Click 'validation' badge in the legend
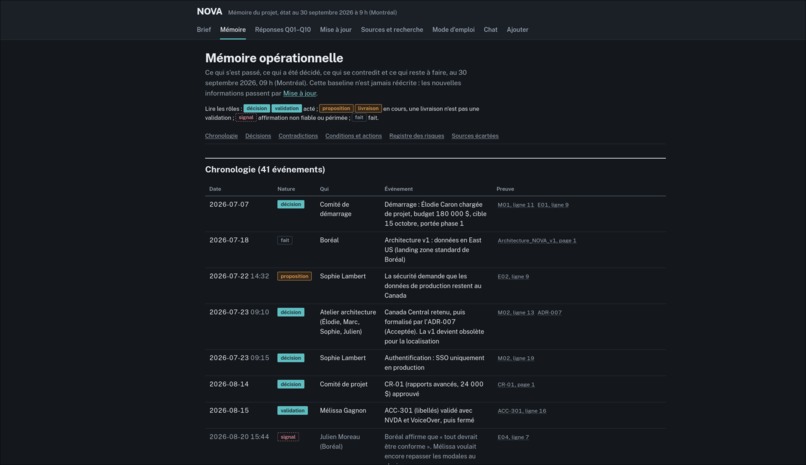Viewport: 806px width, 465px height. click(x=286, y=108)
